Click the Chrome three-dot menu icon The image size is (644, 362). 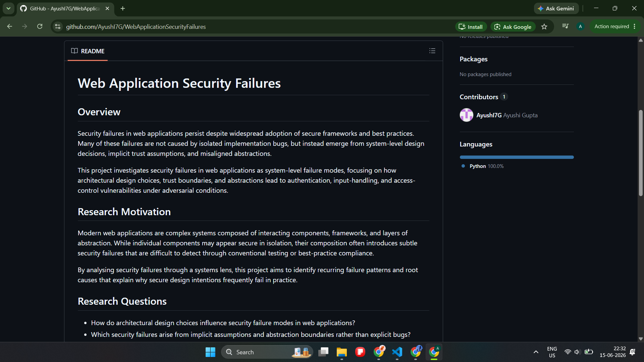click(x=635, y=26)
